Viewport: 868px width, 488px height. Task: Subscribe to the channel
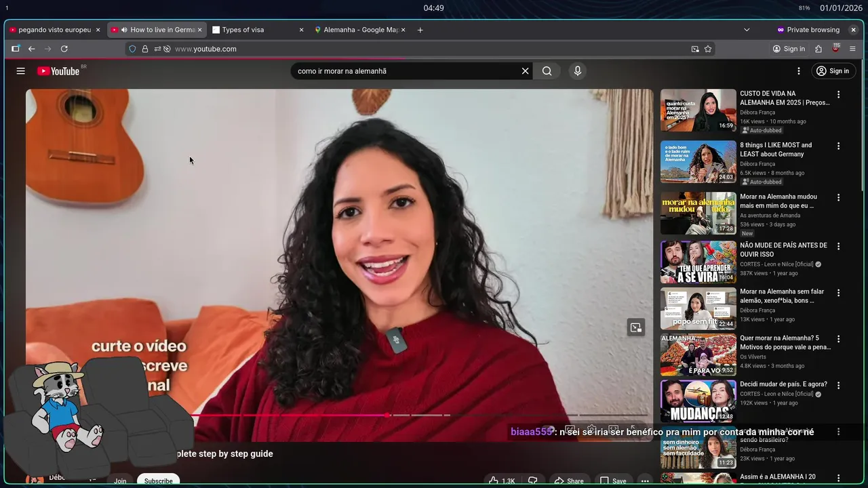pos(158,481)
